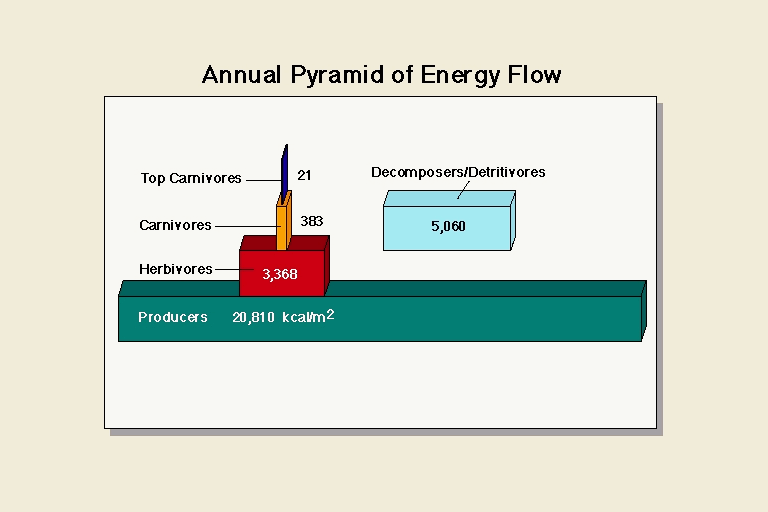The height and width of the screenshot is (512, 768).
Task: Click empty white chart area below producers bar
Action: (380, 385)
